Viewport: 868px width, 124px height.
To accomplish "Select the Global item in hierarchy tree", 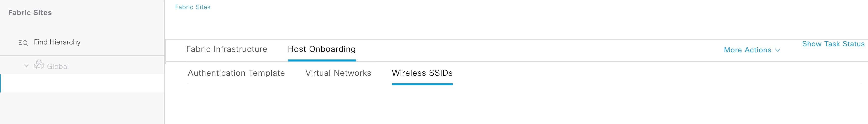I will click(x=58, y=66).
